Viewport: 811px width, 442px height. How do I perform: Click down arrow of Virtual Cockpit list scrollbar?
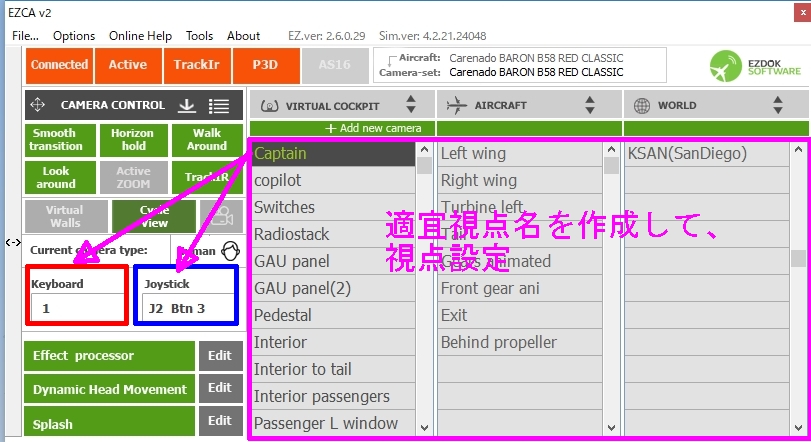point(425,428)
